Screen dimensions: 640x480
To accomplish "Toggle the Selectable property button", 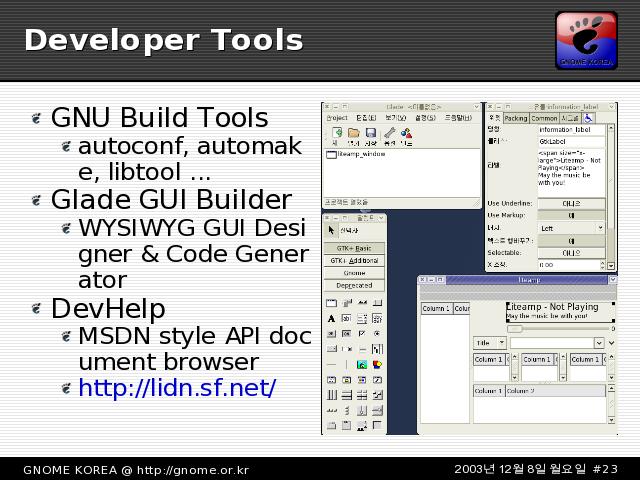I will coord(571,253).
